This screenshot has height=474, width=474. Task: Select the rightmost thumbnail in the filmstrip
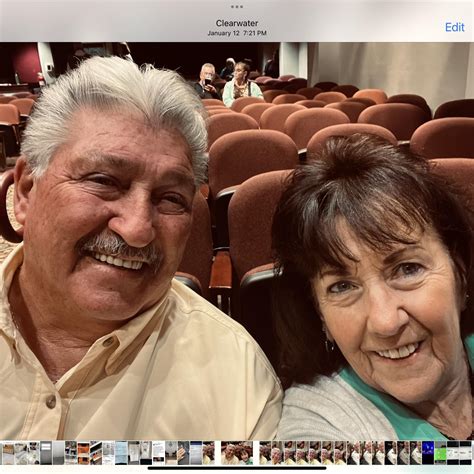click(x=466, y=453)
